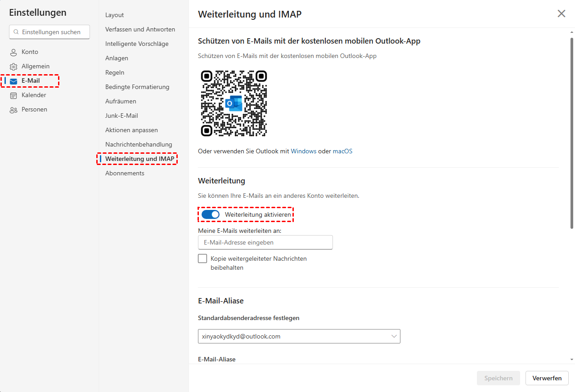Follow the macOS link

coord(343,151)
